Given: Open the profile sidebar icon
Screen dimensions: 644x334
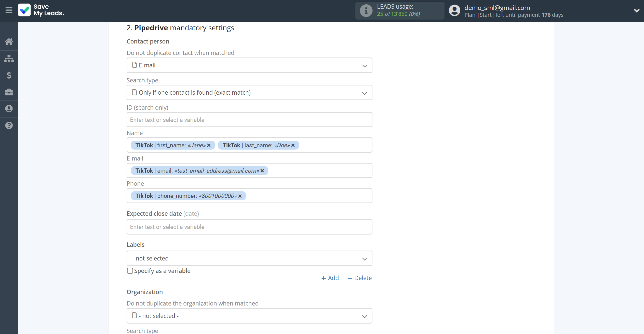Looking at the screenshot, I should coord(9,109).
